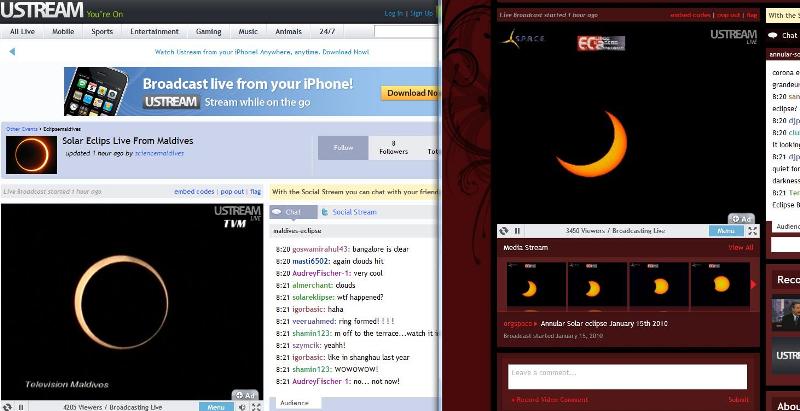Open the Audience tab below chat

[x=295, y=403]
